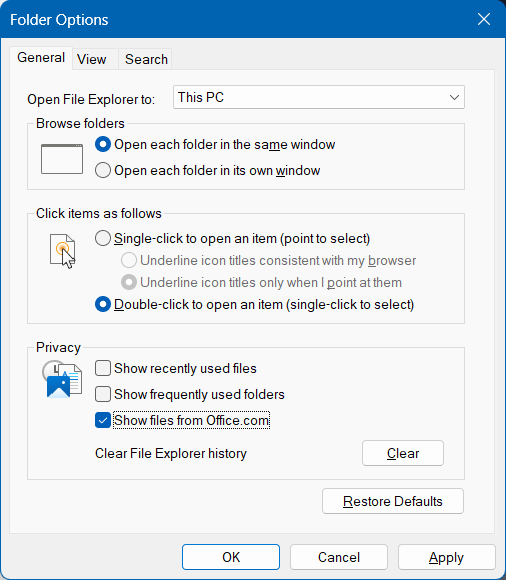Confirm with the OK button
The height and width of the screenshot is (580, 506).
point(231,557)
